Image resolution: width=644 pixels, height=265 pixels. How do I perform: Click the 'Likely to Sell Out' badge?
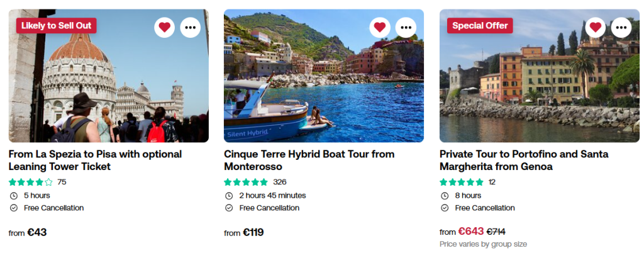coord(56,26)
